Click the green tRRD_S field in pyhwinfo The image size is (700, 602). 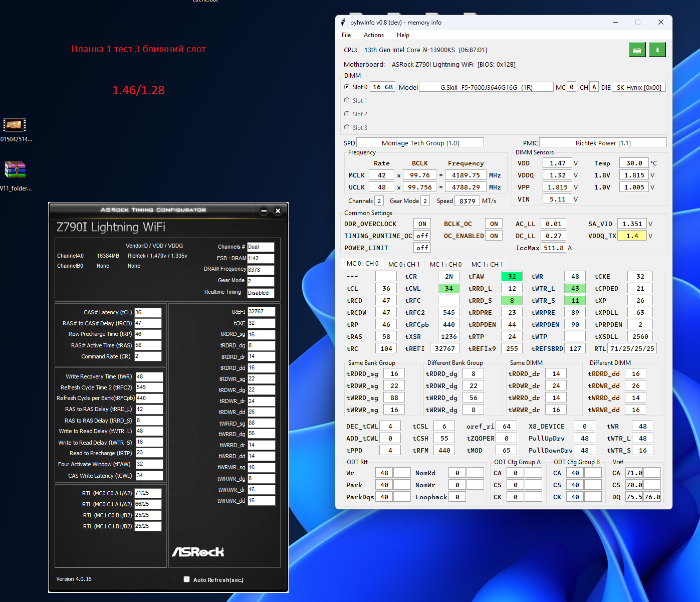tap(512, 300)
